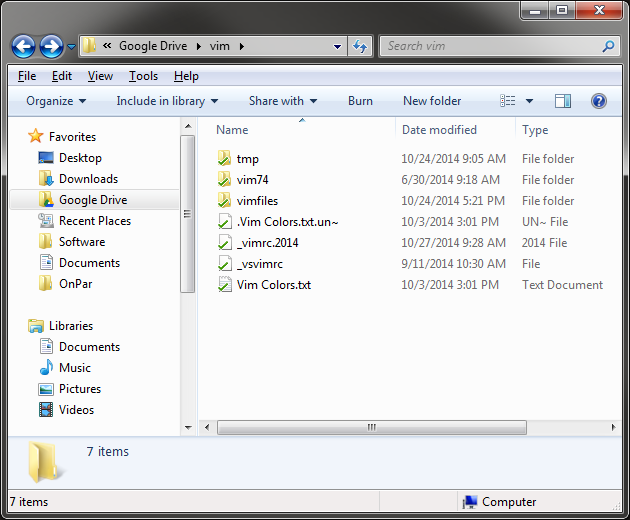Open Include in library dropdown

167,101
